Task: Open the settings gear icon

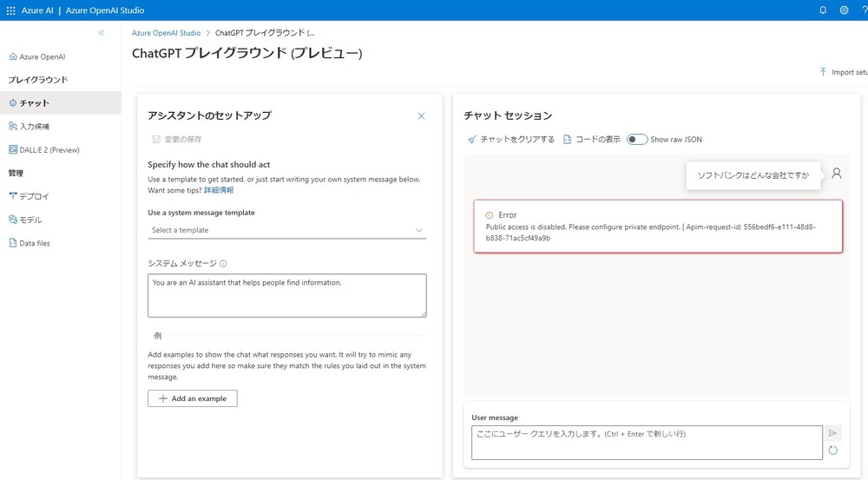Action: click(x=844, y=10)
